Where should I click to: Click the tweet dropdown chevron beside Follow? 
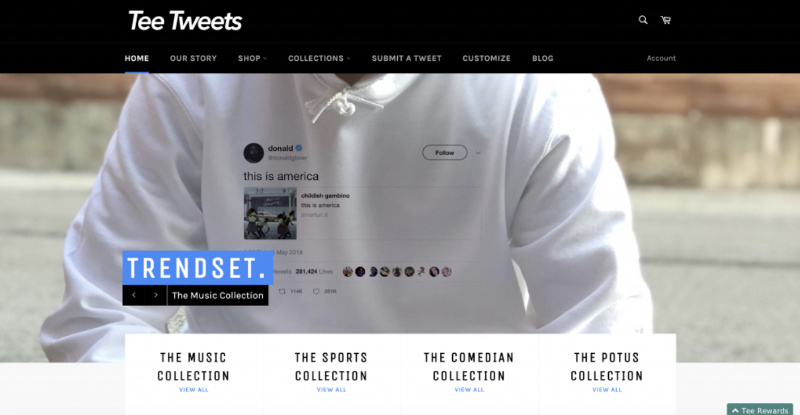(x=478, y=153)
